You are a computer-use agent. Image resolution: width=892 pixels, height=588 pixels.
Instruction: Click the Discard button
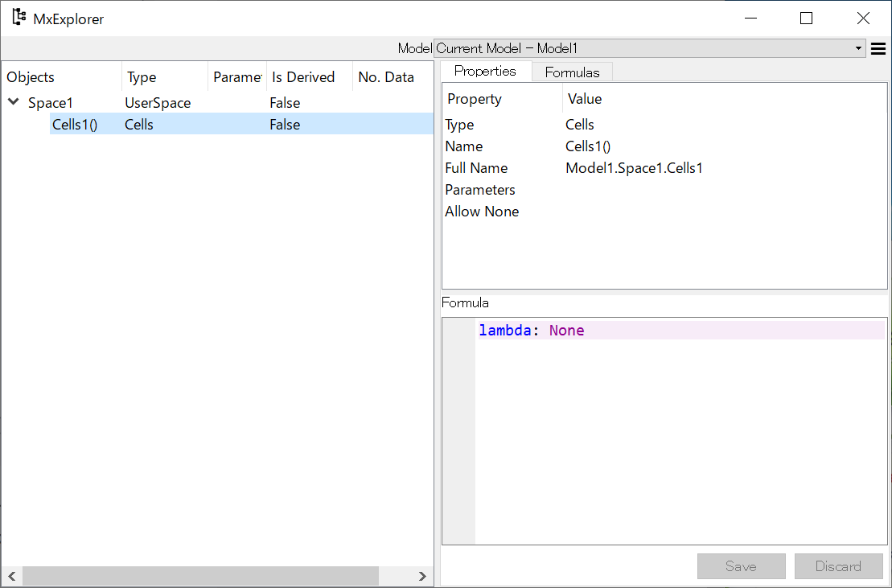pyautogui.click(x=838, y=566)
